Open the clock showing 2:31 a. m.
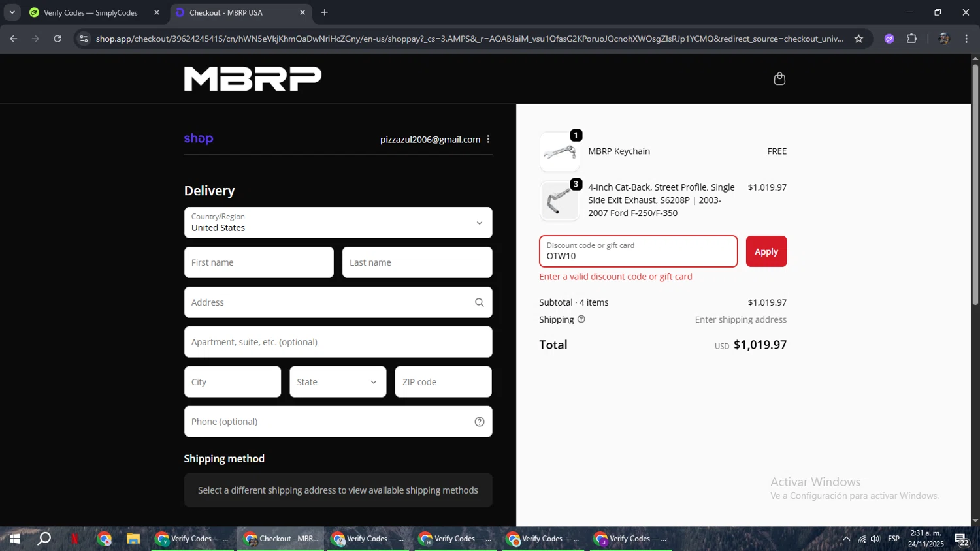Viewport: 980px width, 551px height. point(926,539)
